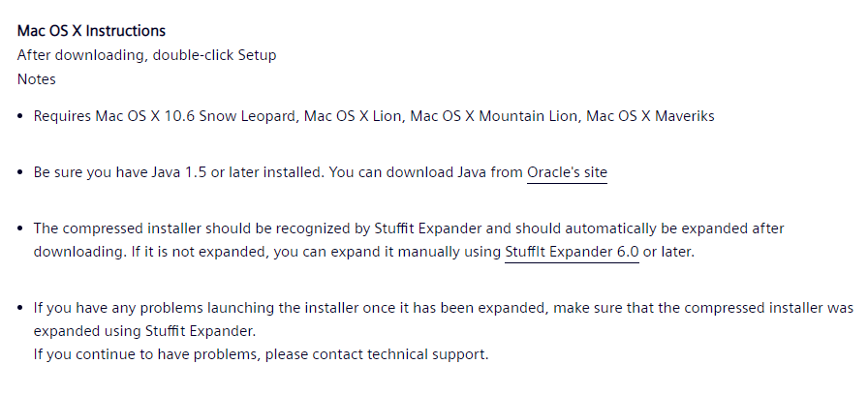The image size is (868, 395).
Task: Click the 'After downloading, double-click Setup' line
Action: click(x=146, y=55)
